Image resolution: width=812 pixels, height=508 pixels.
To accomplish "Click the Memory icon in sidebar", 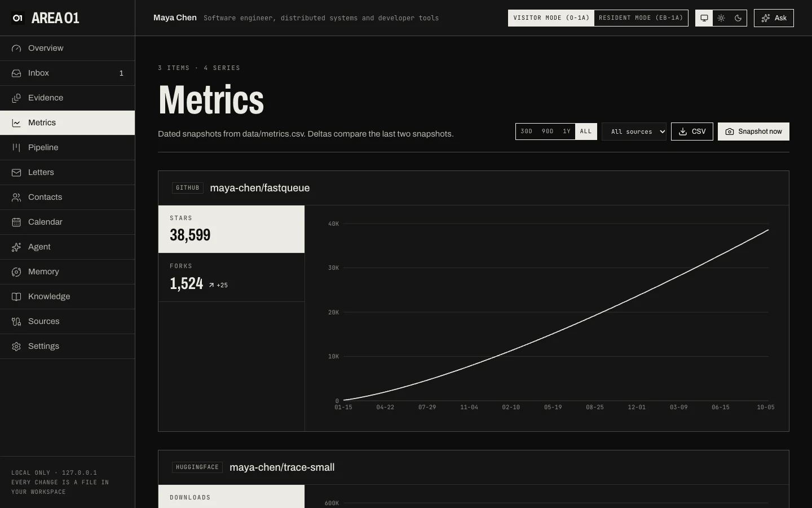I will point(16,272).
